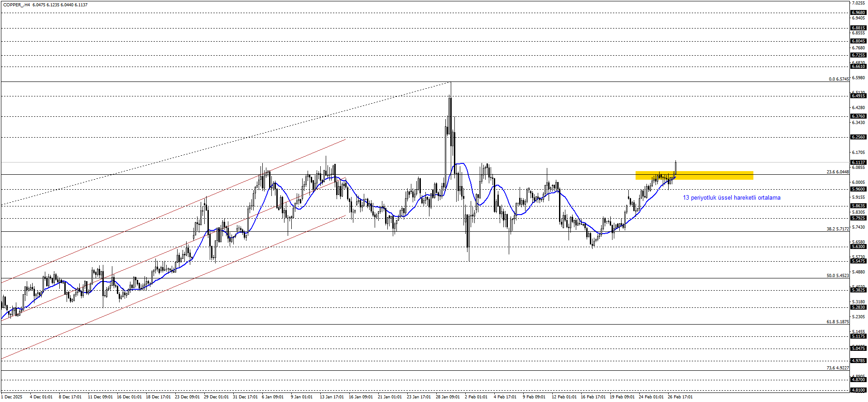Select the 5.6300 price level tag
868x402 pixels.
(x=858, y=247)
